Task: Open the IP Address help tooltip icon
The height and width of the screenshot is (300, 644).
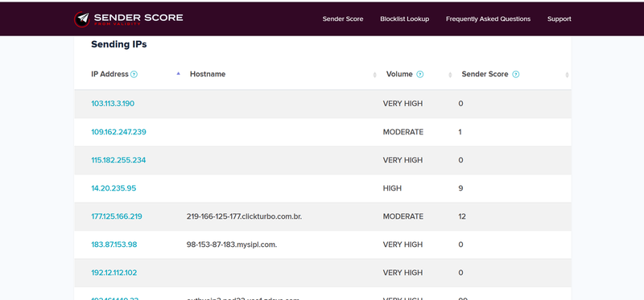Action: [134, 74]
